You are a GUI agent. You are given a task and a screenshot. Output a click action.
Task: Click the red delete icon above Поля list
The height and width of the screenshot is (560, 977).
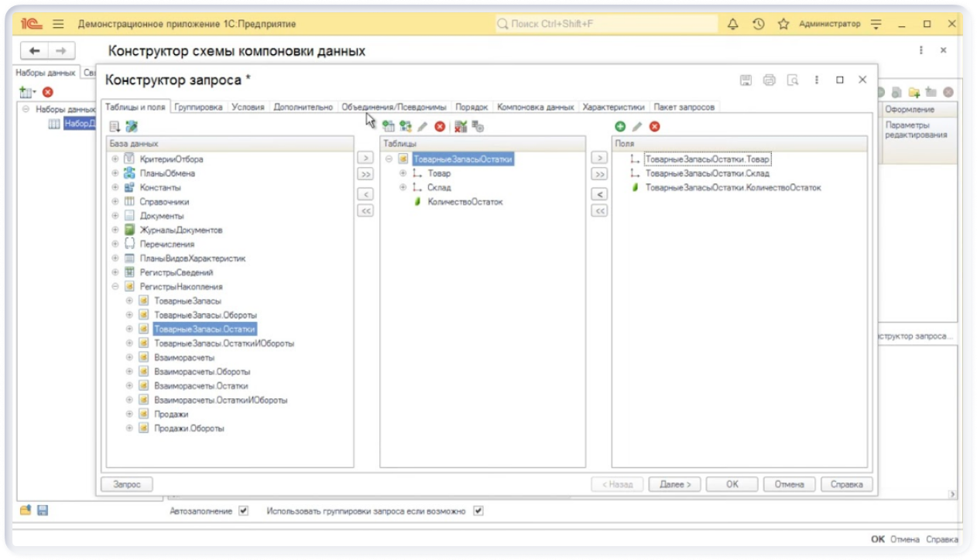(654, 126)
